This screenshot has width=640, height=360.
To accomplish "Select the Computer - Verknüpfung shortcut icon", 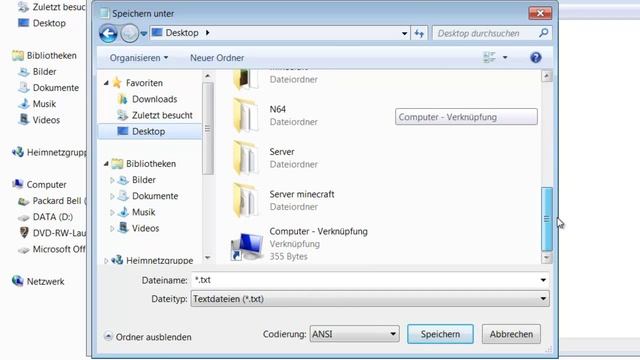I will [247, 246].
